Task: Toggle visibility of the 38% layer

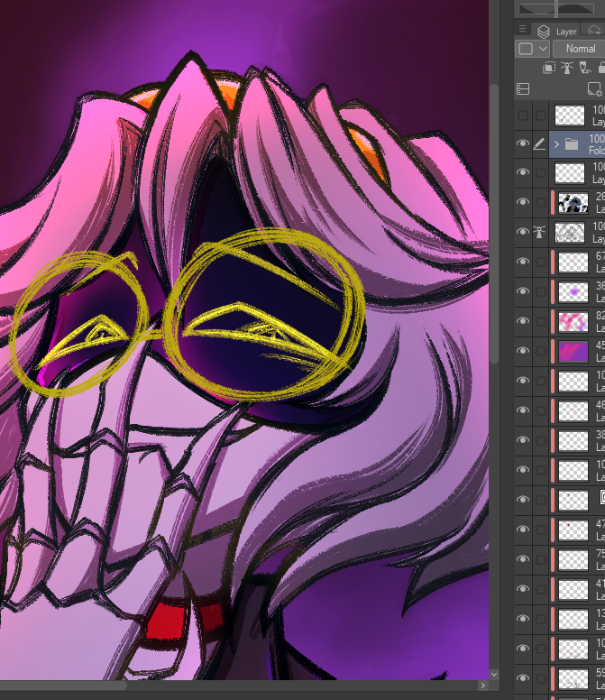Action: click(x=522, y=439)
